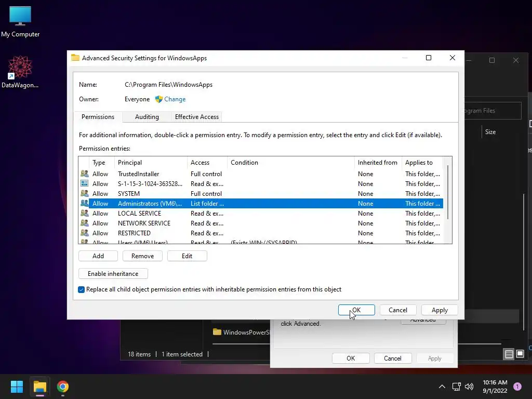Click the Applies to column header
The height and width of the screenshot is (399, 532).
(422, 163)
